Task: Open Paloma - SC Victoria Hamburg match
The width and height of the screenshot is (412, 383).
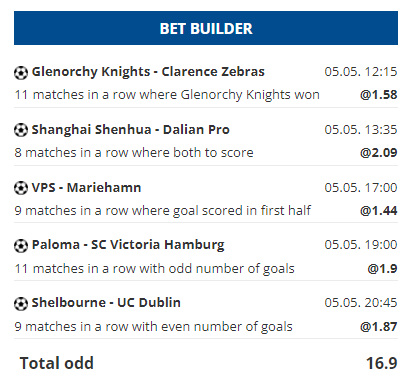Action: [128, 245]
